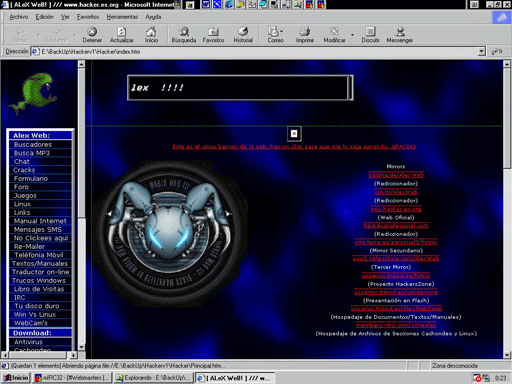Screen dimensions: 512x384
Task: Click the robot ant emblem image
Action: pyautogui.click(x=169, y=233)
